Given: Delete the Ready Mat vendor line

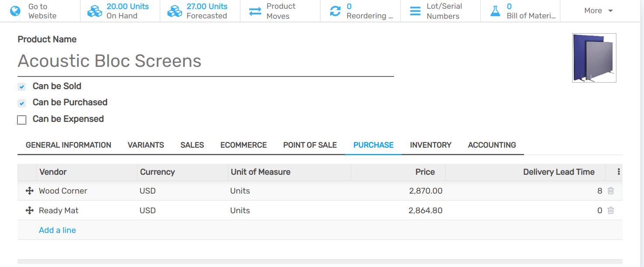Looking at the screenshot, I should click(611, 211).
